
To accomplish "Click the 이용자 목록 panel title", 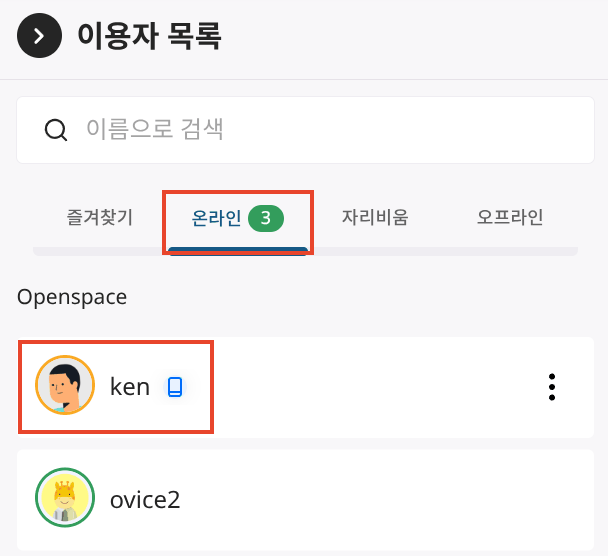I will (149, 36).
